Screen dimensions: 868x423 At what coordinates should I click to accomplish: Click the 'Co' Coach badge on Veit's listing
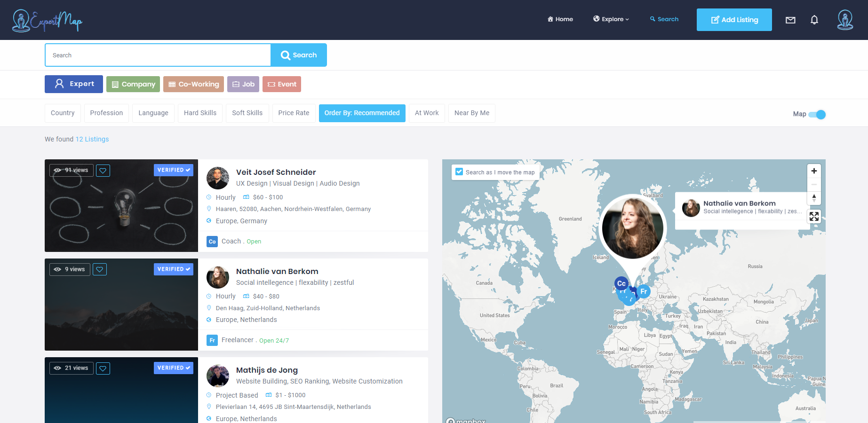[212, 241]
